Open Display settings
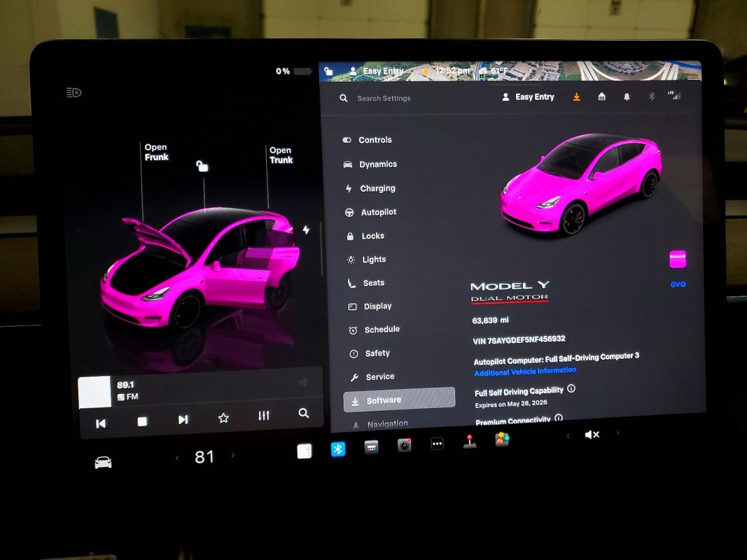Image resolution: width=747 pixels, height=560 pixels. (378, 306)
